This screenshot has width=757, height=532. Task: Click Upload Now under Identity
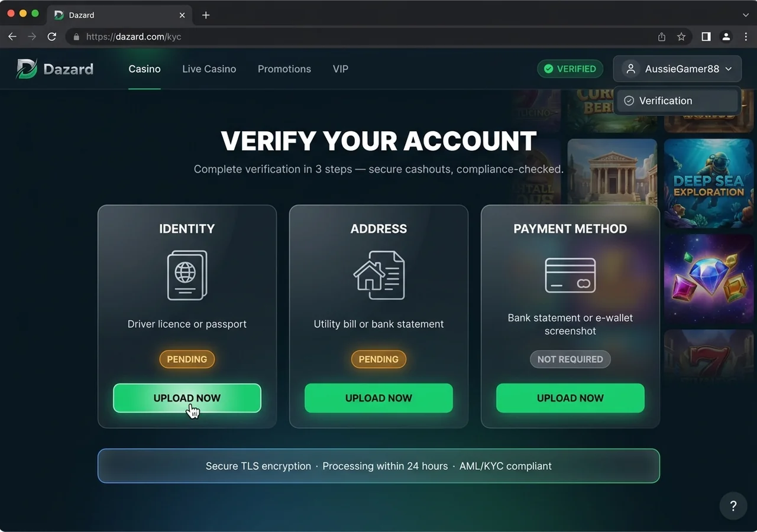(187, 398)
